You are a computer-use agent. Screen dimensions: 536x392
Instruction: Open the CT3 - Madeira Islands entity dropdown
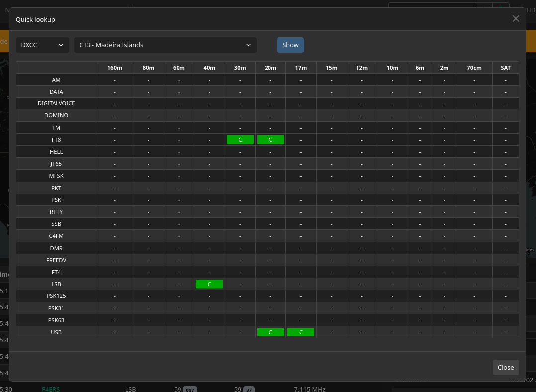pos(164,45)
